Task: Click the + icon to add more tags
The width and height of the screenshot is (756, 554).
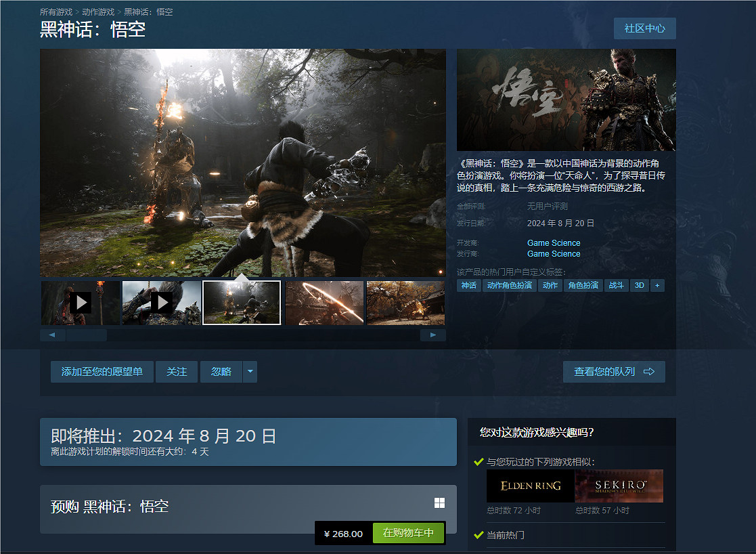Action: pyautogui.click(x=657, y=285)
